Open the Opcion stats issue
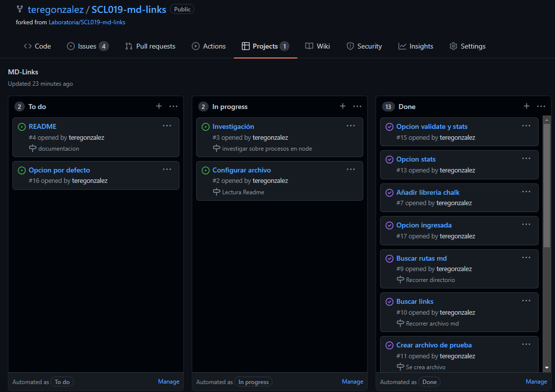The image size is (555, 392). point(416,160)
